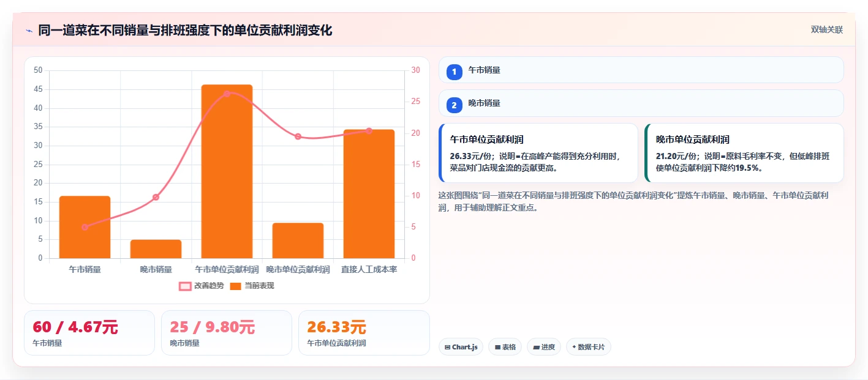Click the 双轴关联 badge in the header

pos(827,30)
